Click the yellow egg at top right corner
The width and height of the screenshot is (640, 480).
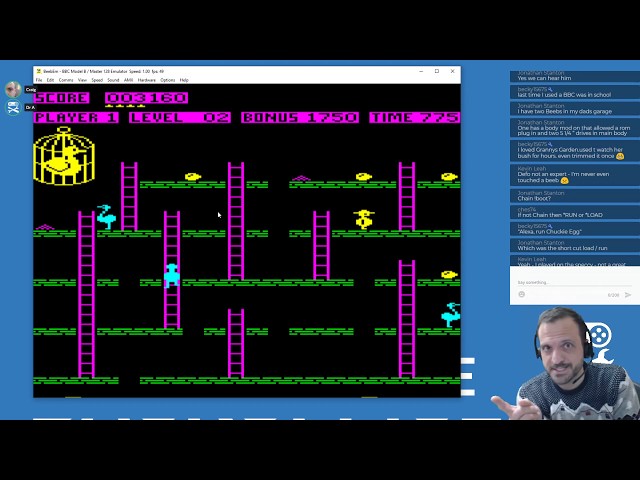[x=449, y=177]
